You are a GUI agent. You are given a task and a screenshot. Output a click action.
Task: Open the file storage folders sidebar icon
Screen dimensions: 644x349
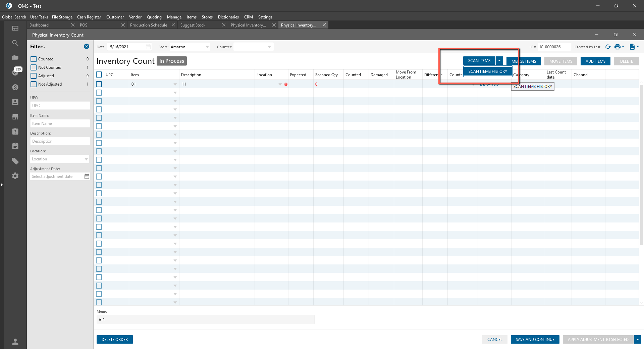pyautogui.click(x=15, y=58)
